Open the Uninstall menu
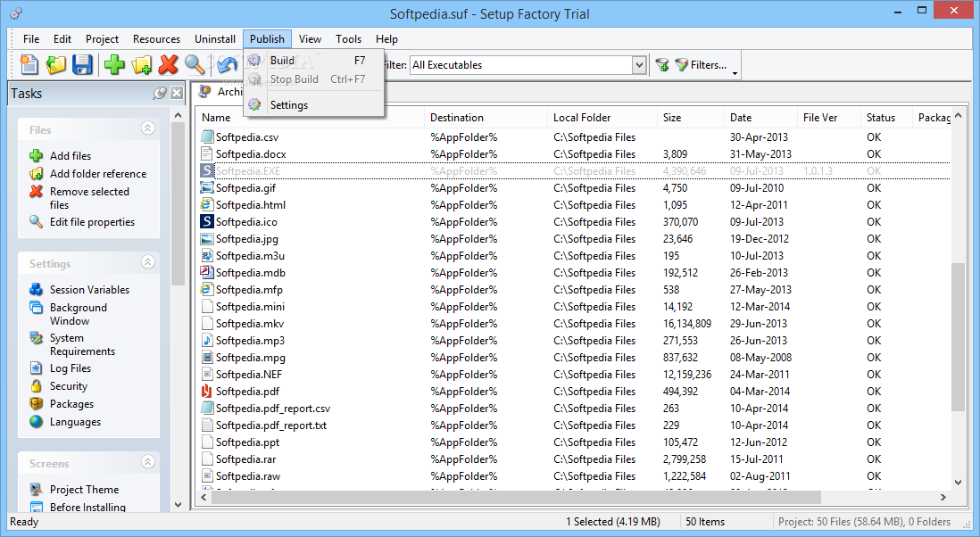The height and width of the screenshot is (537, 980). pyautogui.click(x=215, y=38)
